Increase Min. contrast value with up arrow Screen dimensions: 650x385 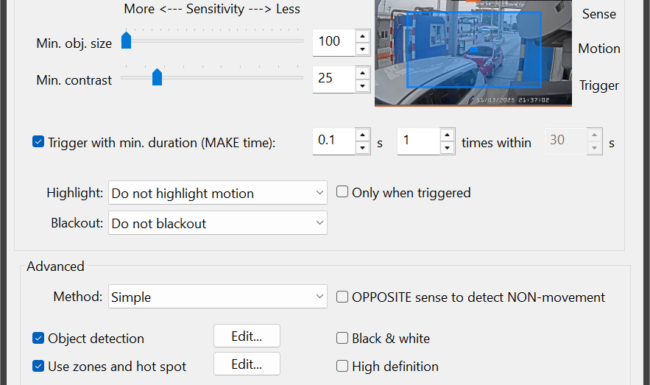coord(363,73)
